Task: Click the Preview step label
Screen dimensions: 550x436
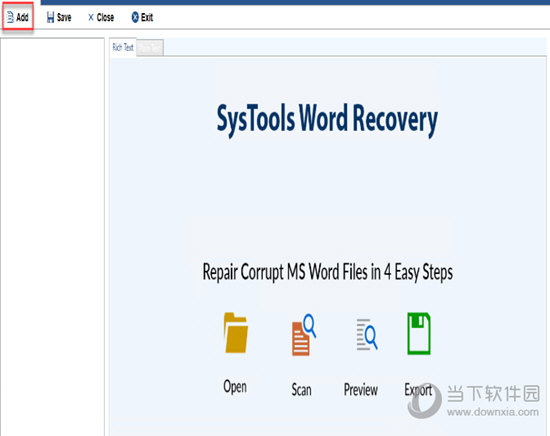Action: (x=361, y=390)
